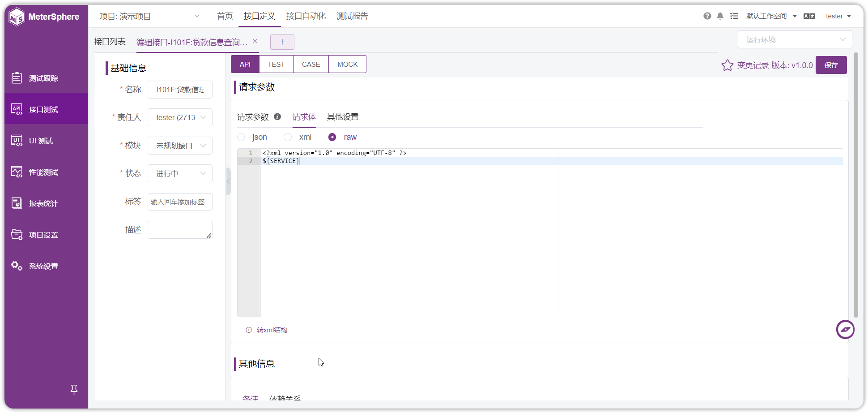This screenshot has height=413, width=868.
Task: Switch language with the translate icon
Action: point(809,16)
